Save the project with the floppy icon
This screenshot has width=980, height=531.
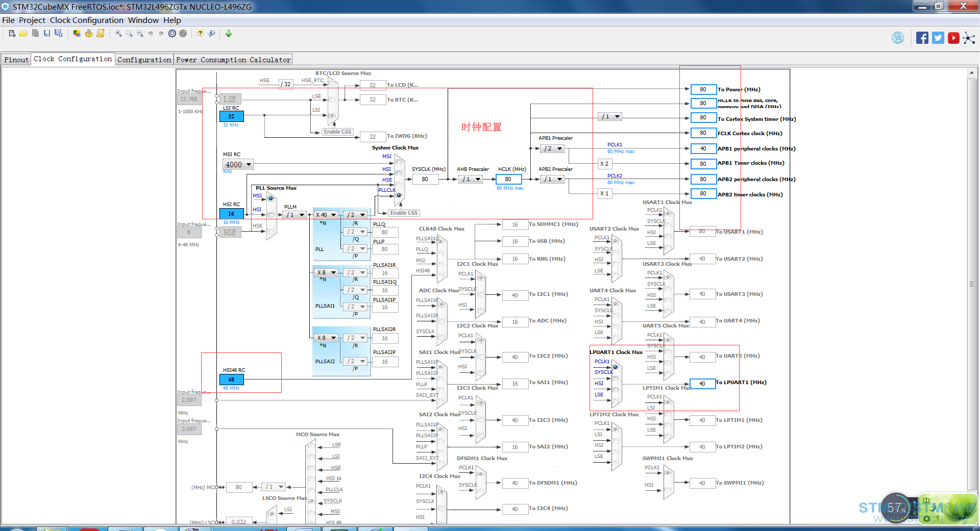pos(47,34)
